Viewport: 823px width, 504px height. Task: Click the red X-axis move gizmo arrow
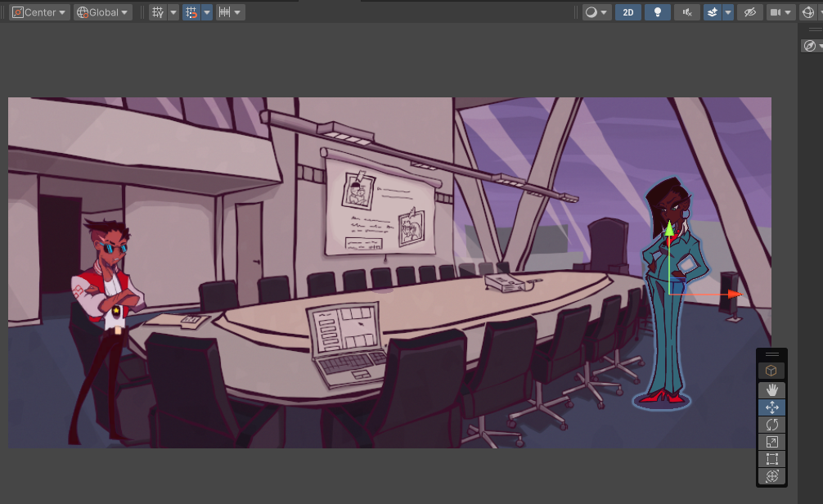(x=735, y=294)
